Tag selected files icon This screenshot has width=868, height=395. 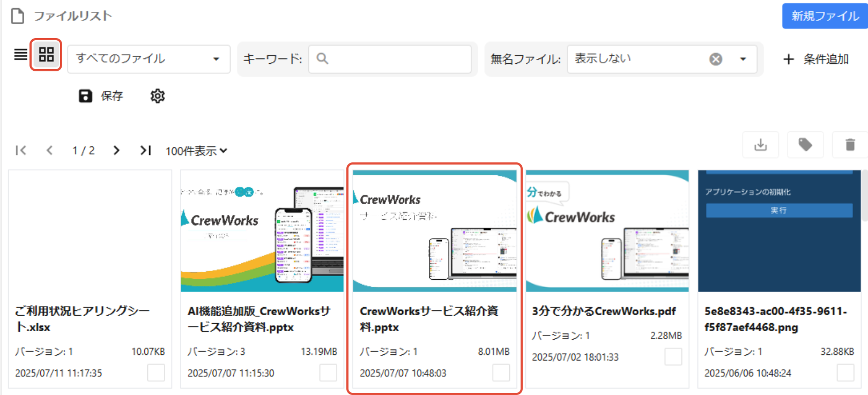805,145
